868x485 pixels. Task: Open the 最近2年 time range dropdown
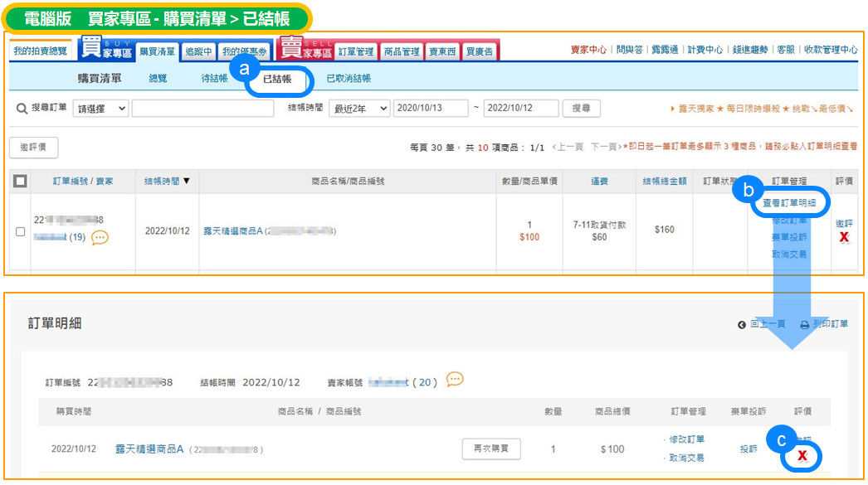click(x=359, y=109)
